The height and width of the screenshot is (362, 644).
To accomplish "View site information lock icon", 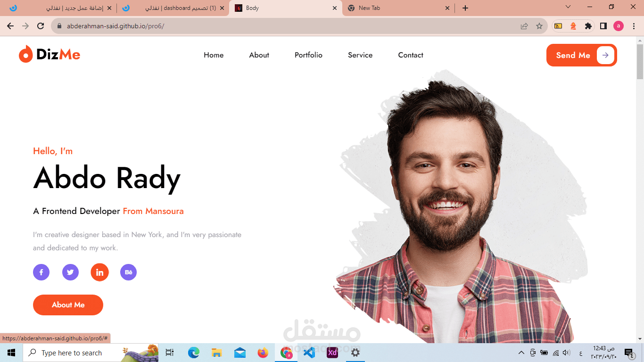I will point(59,26).
